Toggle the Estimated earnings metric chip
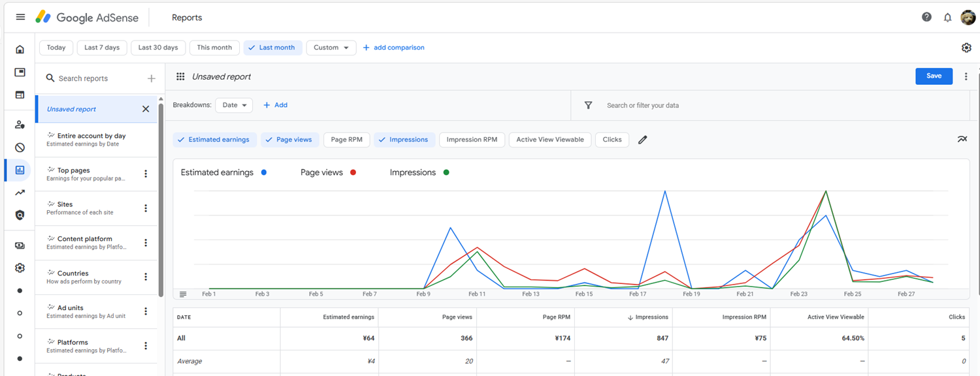Viewport: 980px width, 376px height. pyautogui.click(x=214, y=140)
